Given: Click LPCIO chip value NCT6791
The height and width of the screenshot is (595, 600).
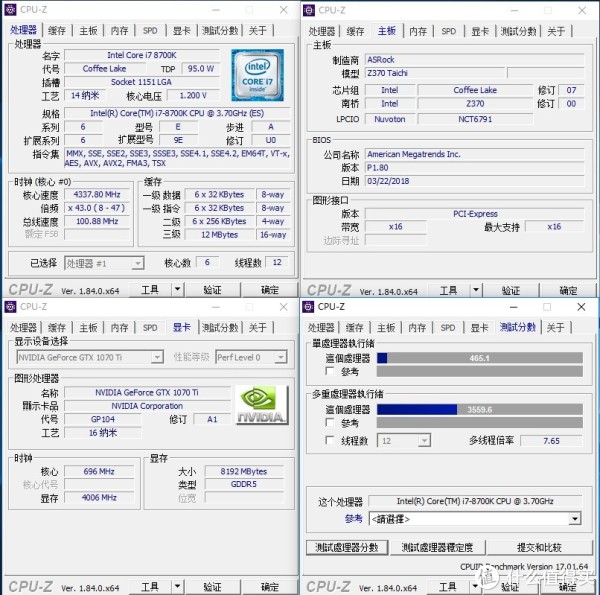Looking at the screenshot, I should (475, 119).
